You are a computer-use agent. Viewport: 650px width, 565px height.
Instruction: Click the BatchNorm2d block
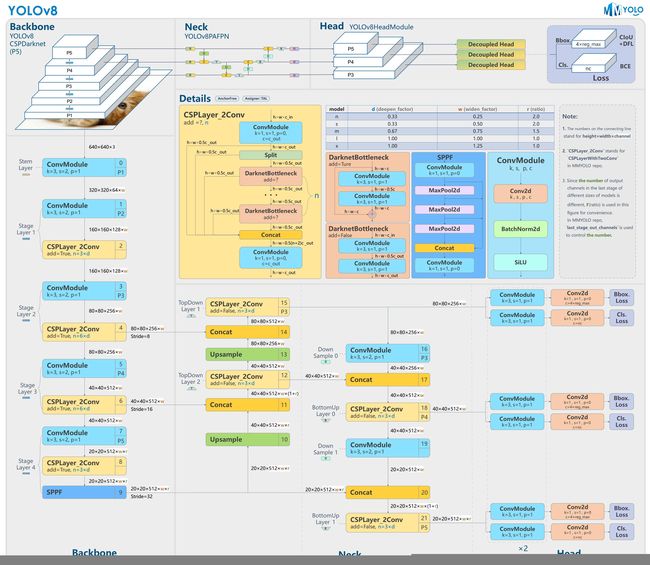click(520, 229)
